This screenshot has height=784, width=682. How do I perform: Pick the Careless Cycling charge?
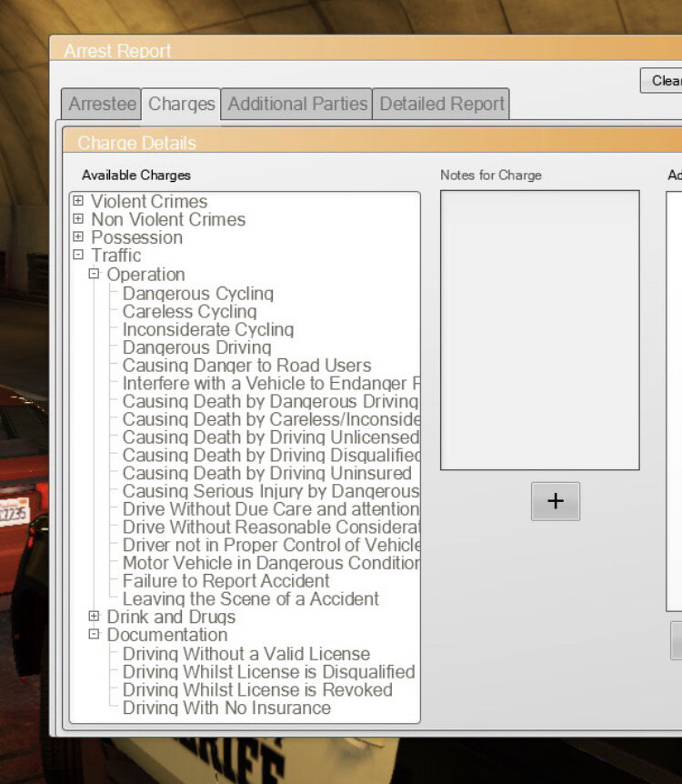click(189, 311)
